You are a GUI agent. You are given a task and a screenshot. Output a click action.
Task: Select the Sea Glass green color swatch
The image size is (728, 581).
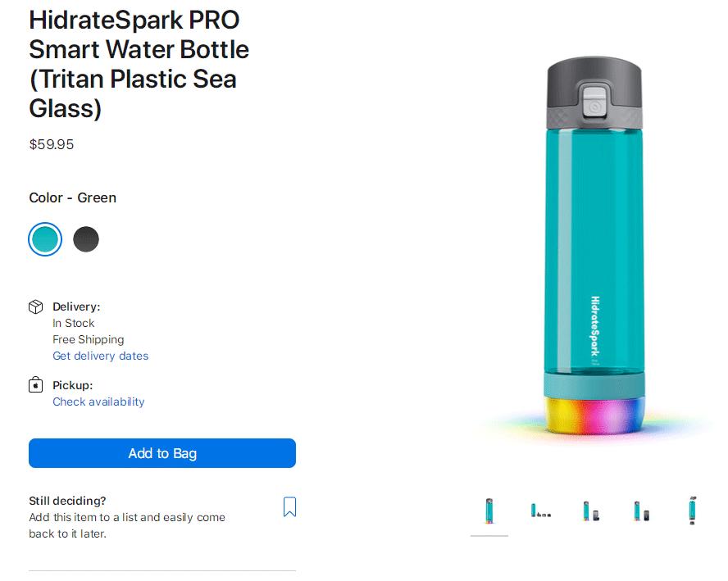45,239
